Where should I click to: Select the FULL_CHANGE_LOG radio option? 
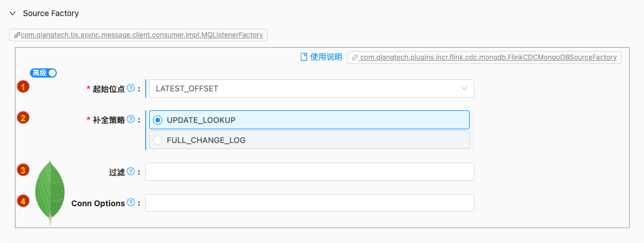[309, 140]
